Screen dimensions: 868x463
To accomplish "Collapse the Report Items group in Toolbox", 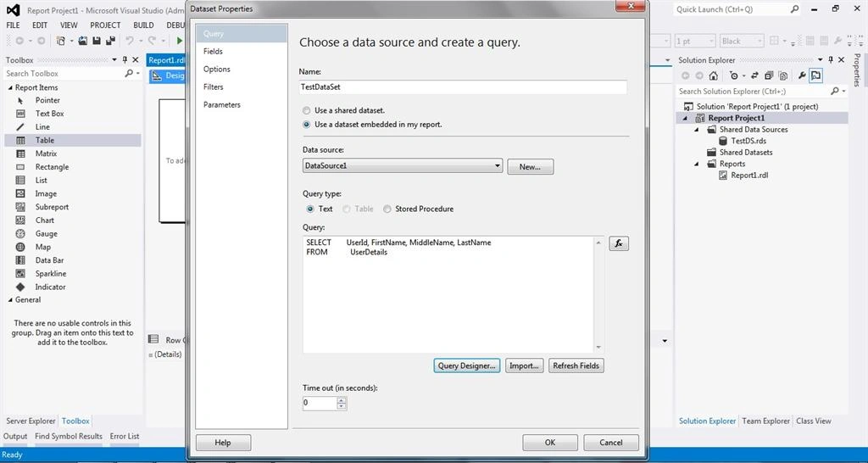I will (10, 87).
